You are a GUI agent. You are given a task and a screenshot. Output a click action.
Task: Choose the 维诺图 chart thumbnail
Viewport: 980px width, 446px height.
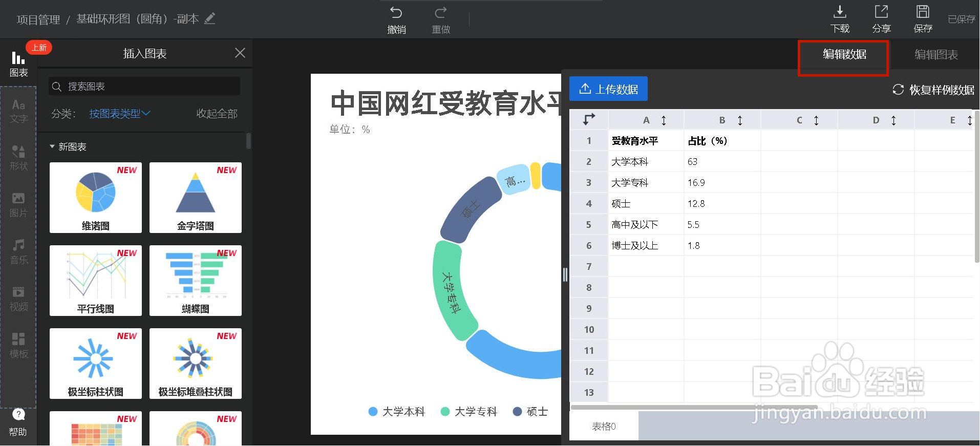pyautogui.click(x=96, y=198)
